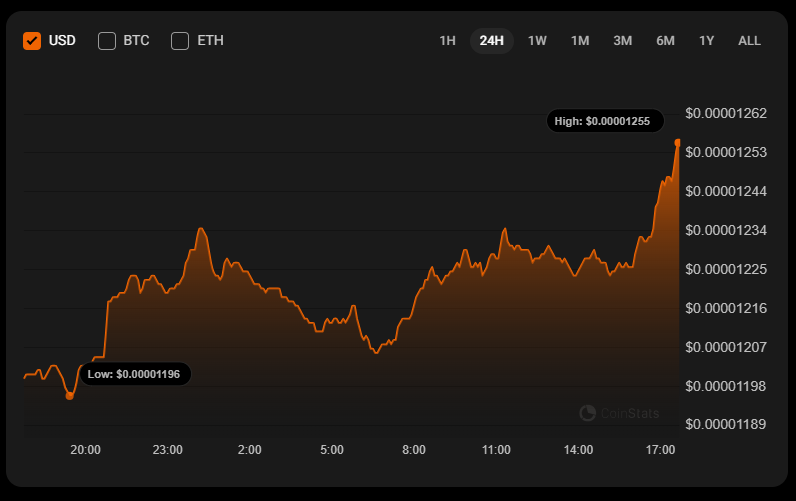Click the 2:00 time axis label
Screen dimensions: 796x501
coord(250,450)
